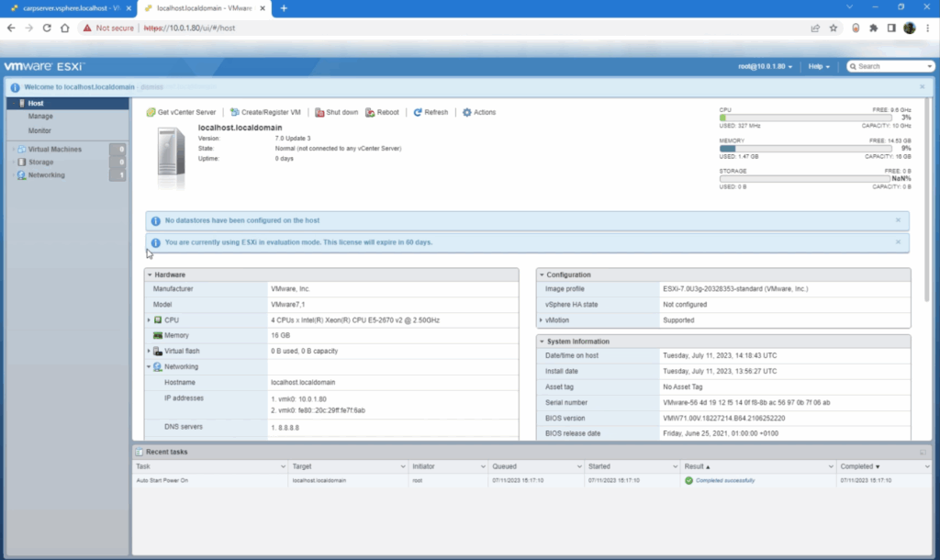Click the ESXi Search field

(x=890, y=66)
